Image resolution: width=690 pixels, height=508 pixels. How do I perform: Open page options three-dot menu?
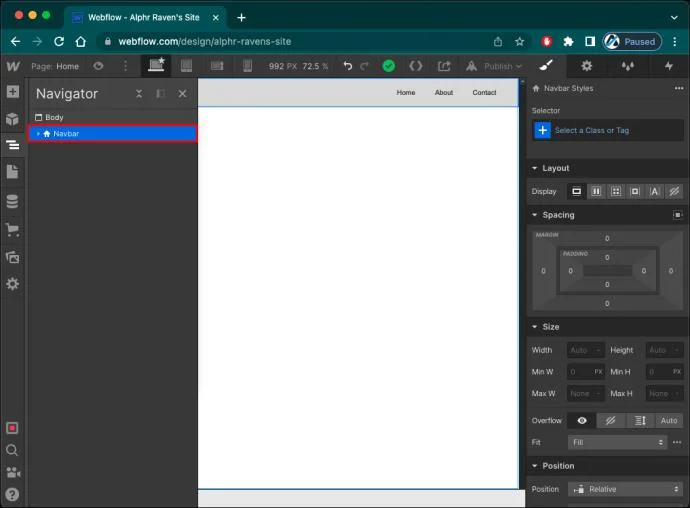125,66
